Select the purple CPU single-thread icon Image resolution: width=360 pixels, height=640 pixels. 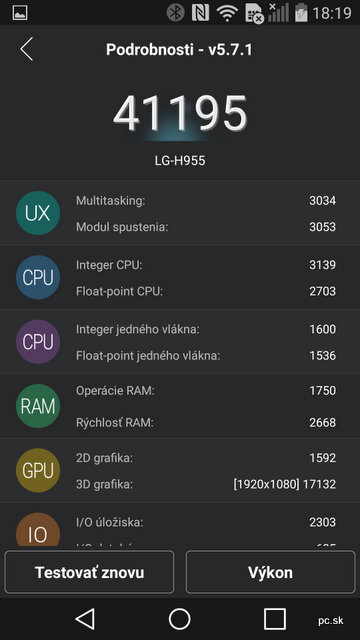pos(38,342)
